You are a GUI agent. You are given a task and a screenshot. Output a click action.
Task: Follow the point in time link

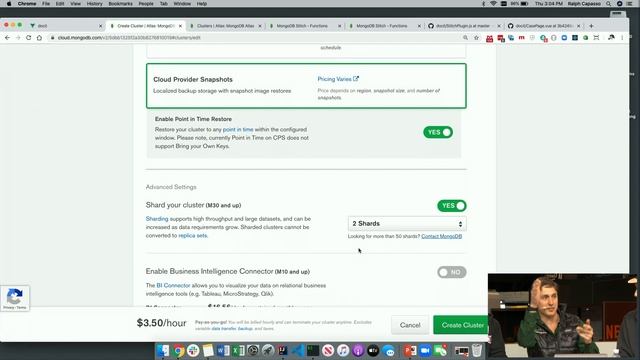(x=238, y=129)
